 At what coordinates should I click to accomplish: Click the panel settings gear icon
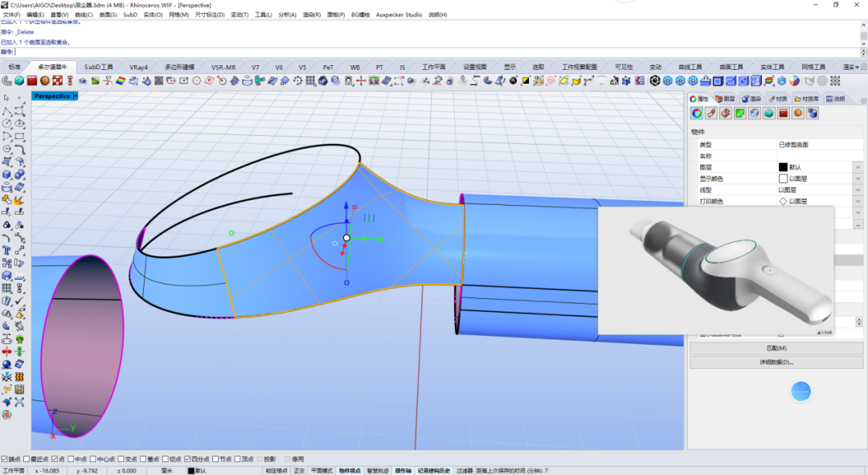tap(863, 100)
